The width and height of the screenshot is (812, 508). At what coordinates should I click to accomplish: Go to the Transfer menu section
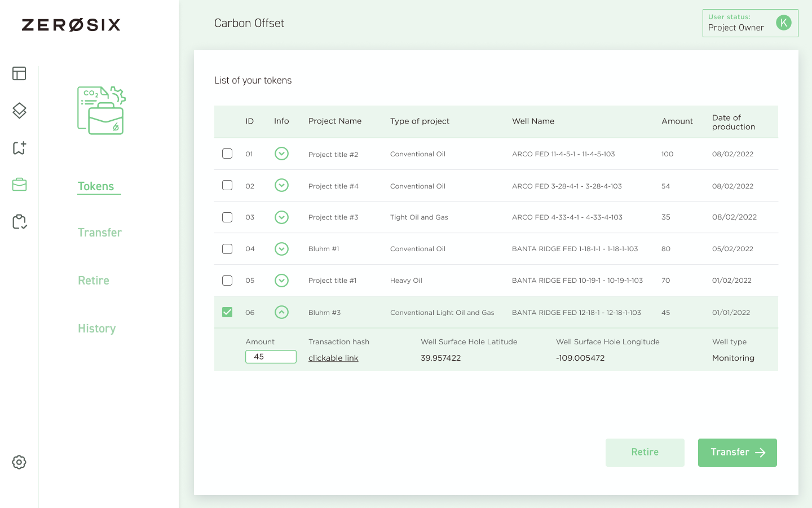pos(100,233)
